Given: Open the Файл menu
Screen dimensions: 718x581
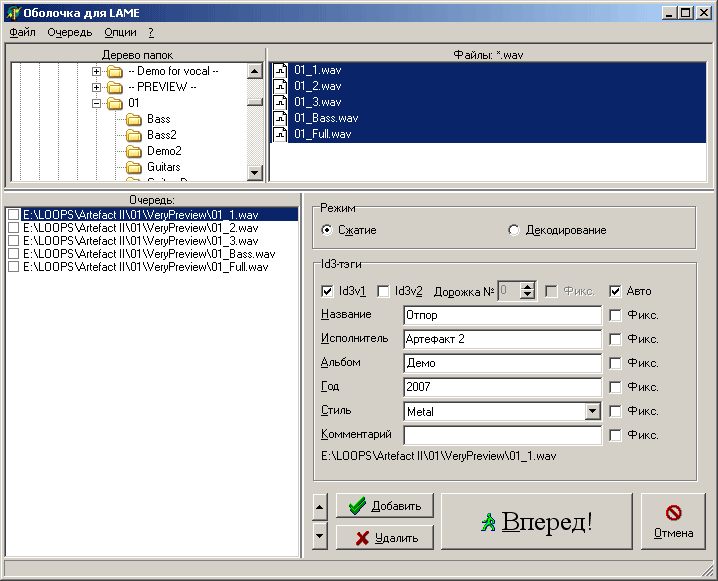Looking at the screenshot, I should [x=22, y=33].
